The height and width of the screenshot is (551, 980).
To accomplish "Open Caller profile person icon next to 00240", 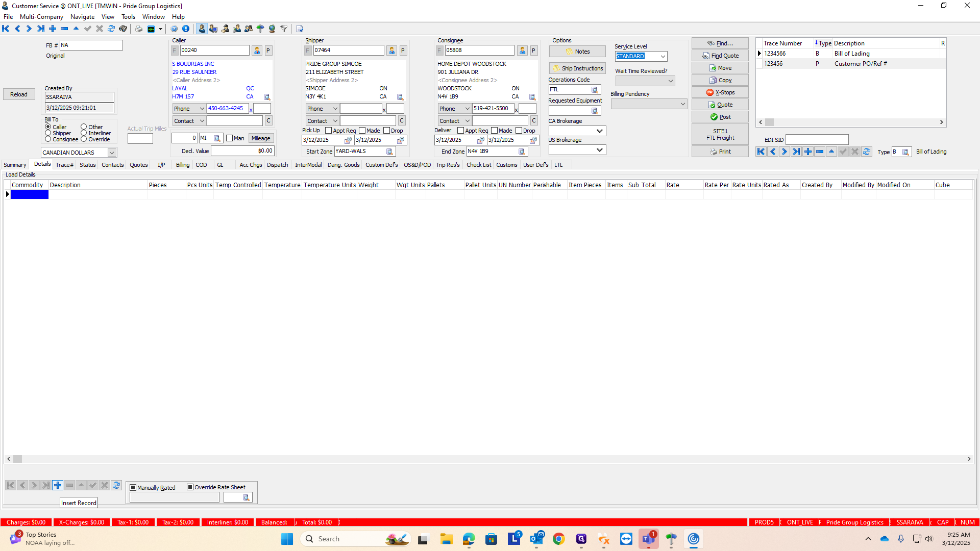I will coord(257,51).
